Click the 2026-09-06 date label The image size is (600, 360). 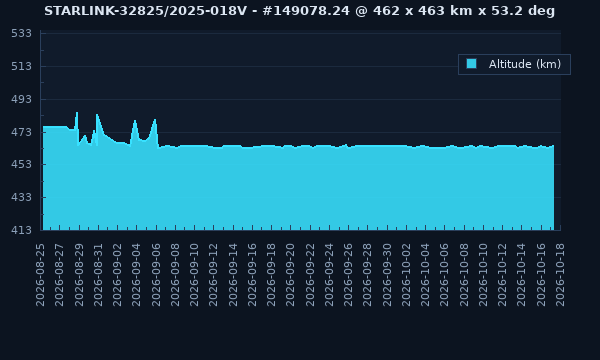coord(156,275)
